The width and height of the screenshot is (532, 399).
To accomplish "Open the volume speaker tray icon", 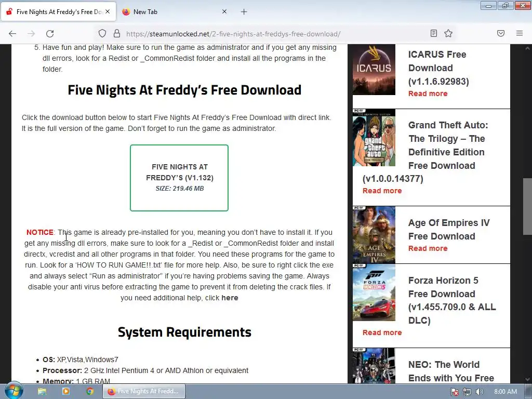I will (479, 392).
